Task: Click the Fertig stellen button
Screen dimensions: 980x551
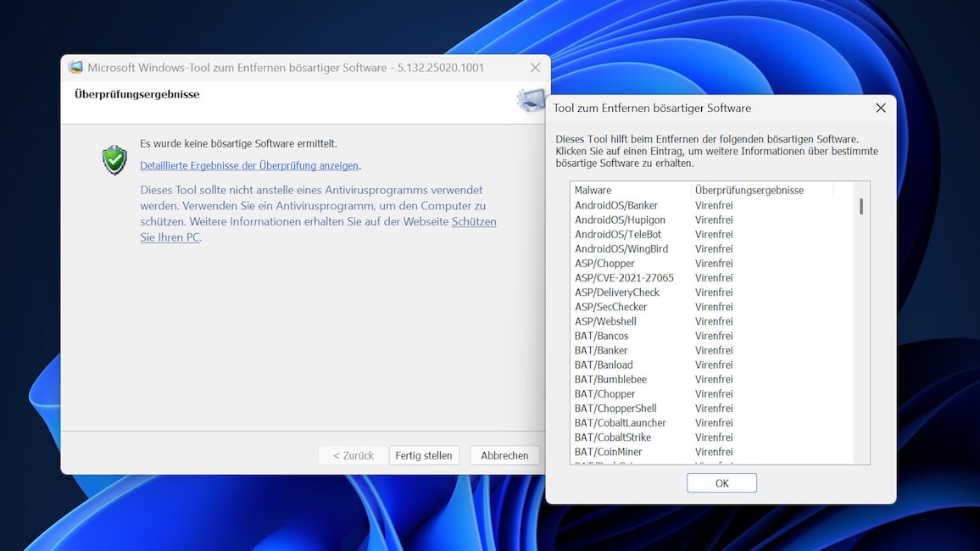Action: pos(424,455)
